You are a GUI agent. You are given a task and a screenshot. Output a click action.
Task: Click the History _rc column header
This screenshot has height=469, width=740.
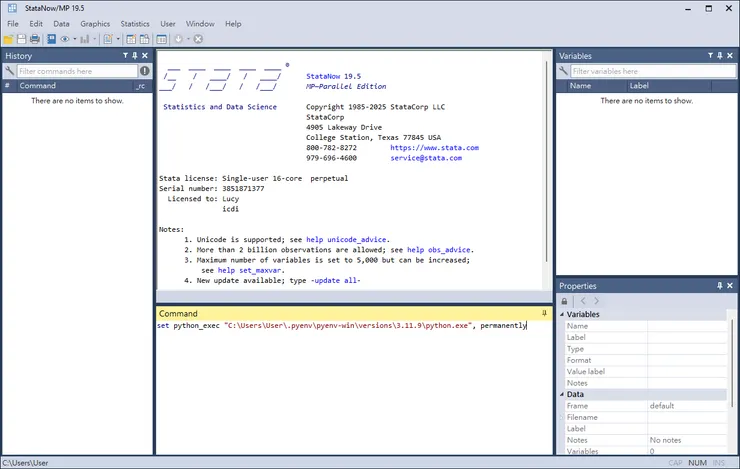pyautogui.click(x=142, y=86)
